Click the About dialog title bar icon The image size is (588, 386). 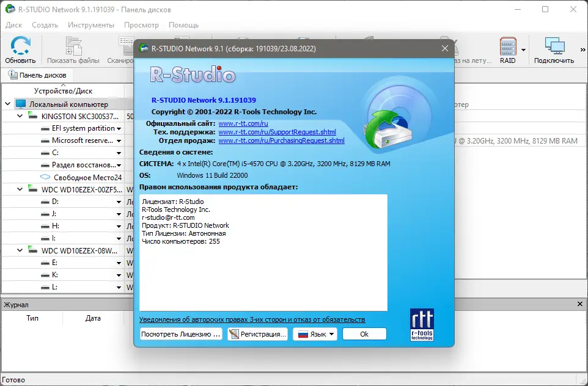coord(143,48)
